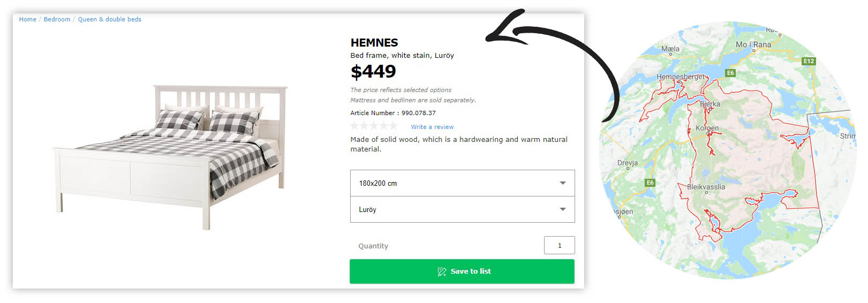Open the Bedroom breadcrumb category
The height and width of the screenshot is (303, 868).
pyautogui.click(x=57, y=19)
